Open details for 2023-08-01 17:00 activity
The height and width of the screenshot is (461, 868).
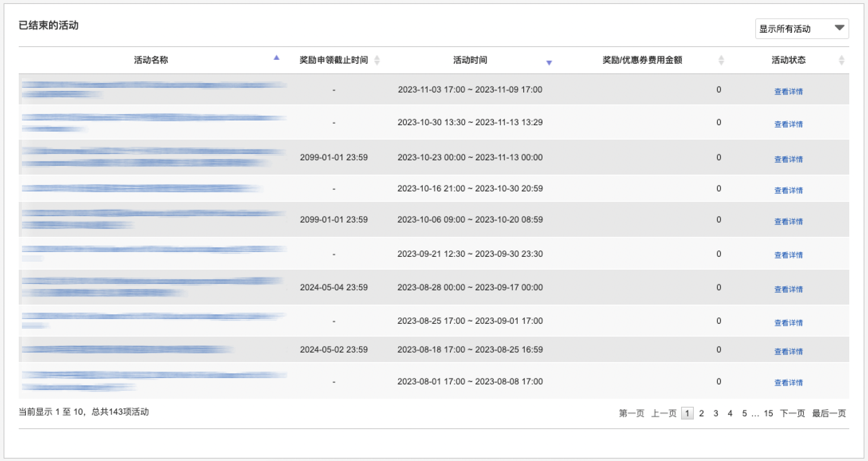pos(788,382)
